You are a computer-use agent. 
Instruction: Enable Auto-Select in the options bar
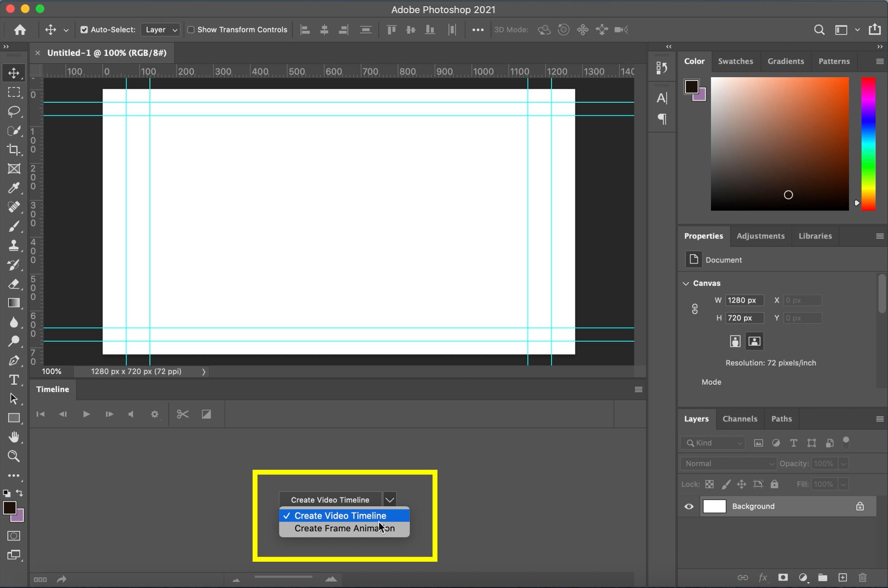pyautogui.click(x=84, y=30)
